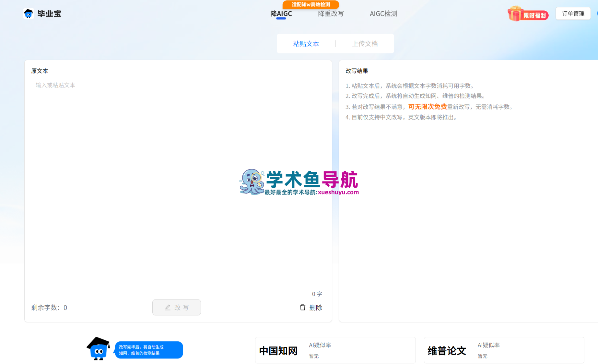598x364 pixels.
Task: Click the 订单管理 button
Action: (x=573, y=13)
